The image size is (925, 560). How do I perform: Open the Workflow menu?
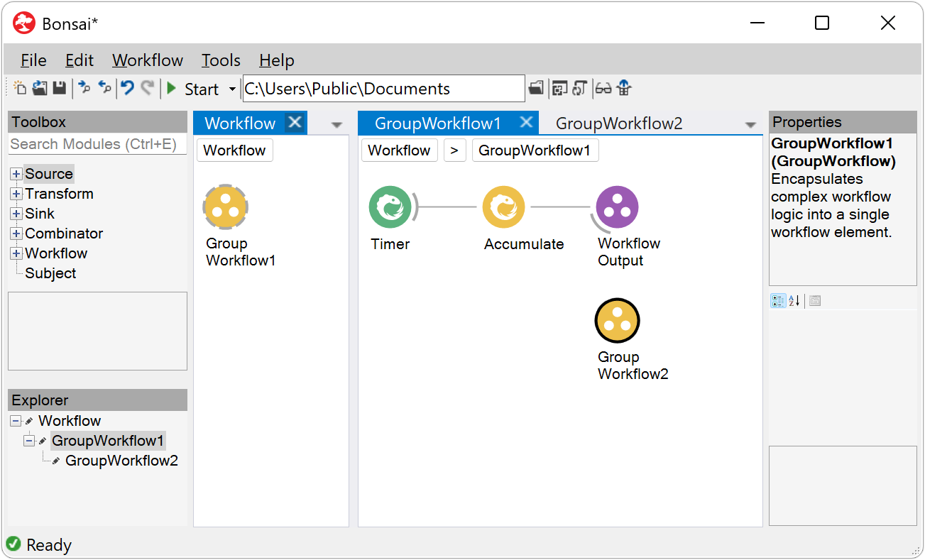(148, 60)
